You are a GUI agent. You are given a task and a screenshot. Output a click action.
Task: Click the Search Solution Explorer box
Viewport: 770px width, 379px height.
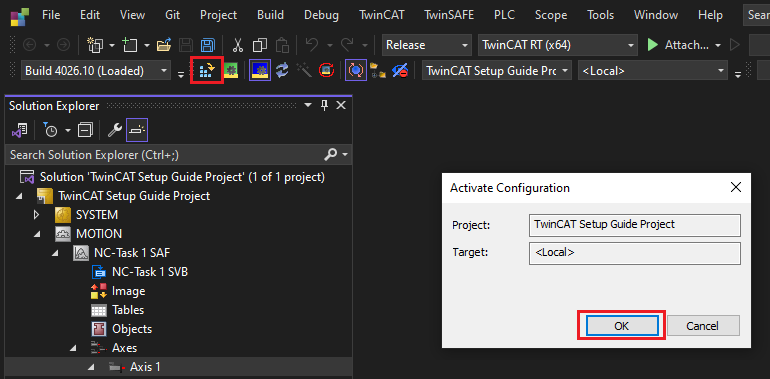(165, 155)
